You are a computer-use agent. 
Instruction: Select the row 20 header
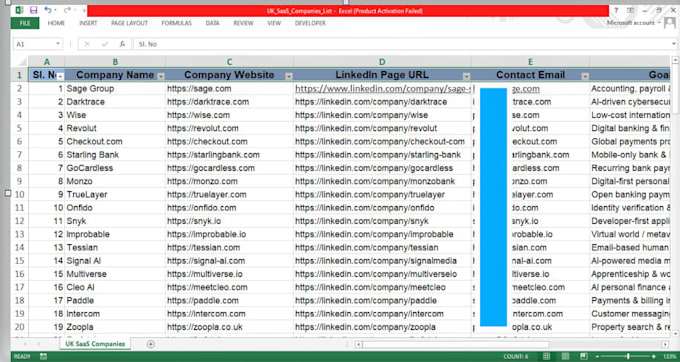tap(20, 327)
